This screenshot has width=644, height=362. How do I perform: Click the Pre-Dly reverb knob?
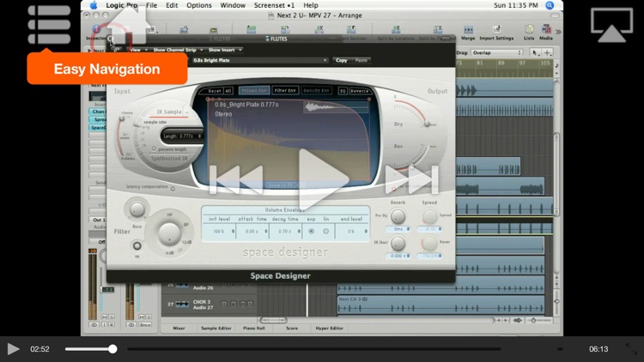[x=398, y=216]
